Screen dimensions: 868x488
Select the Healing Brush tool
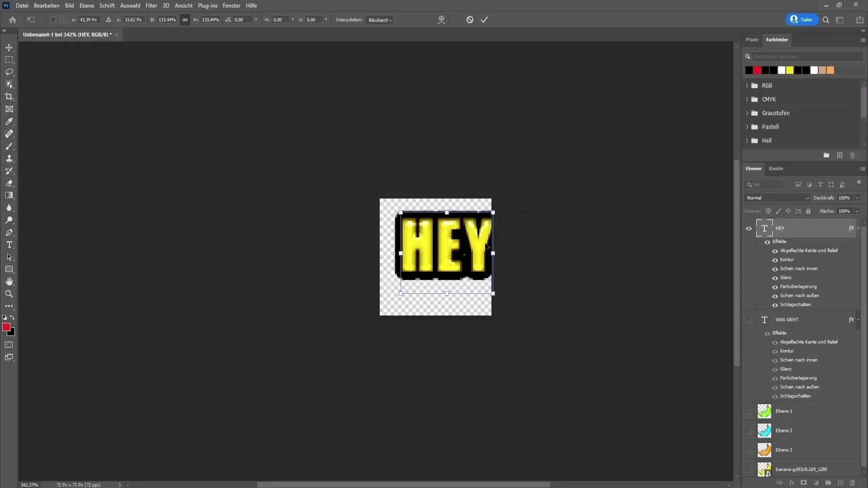pyautogui.click(x=9, y=134)
